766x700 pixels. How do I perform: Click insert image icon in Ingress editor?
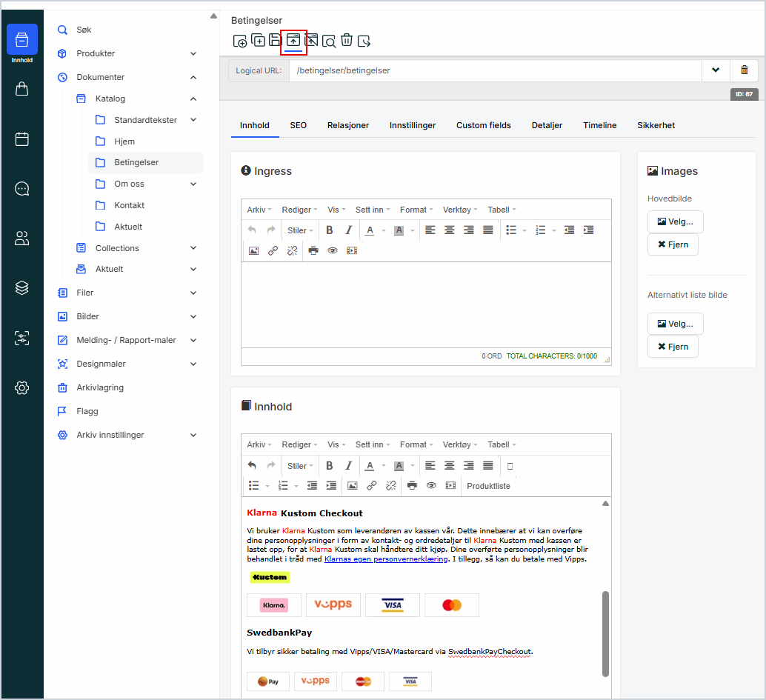coord(253,250)
